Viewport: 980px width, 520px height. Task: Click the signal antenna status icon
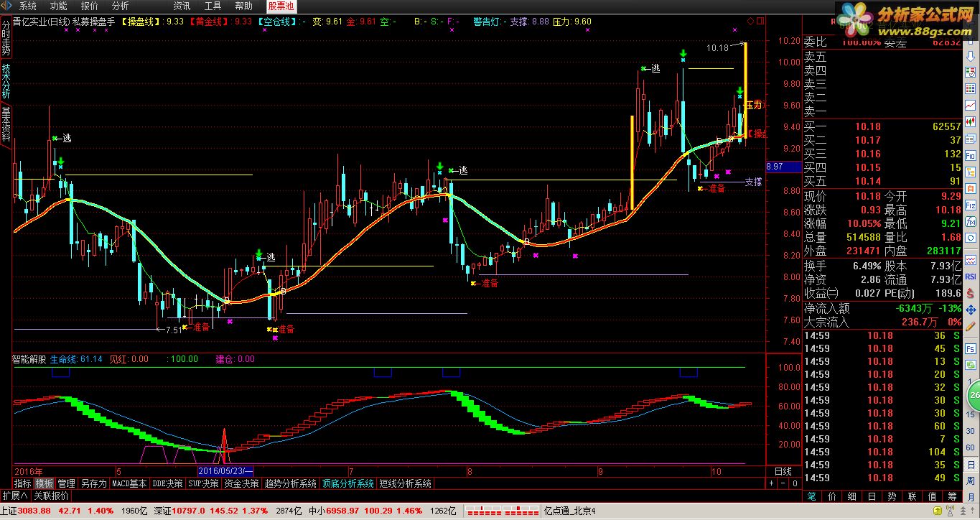click(x=951, y=511)
